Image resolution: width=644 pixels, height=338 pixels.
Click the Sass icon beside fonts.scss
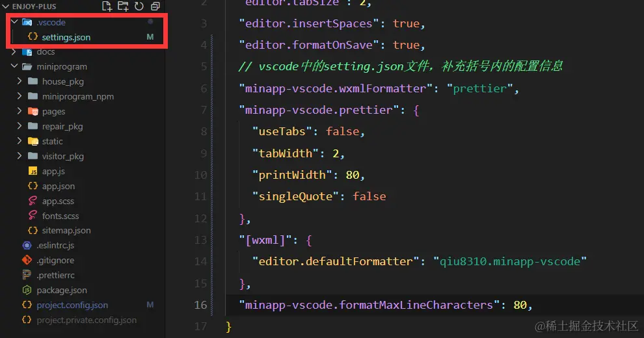point(33,215)
